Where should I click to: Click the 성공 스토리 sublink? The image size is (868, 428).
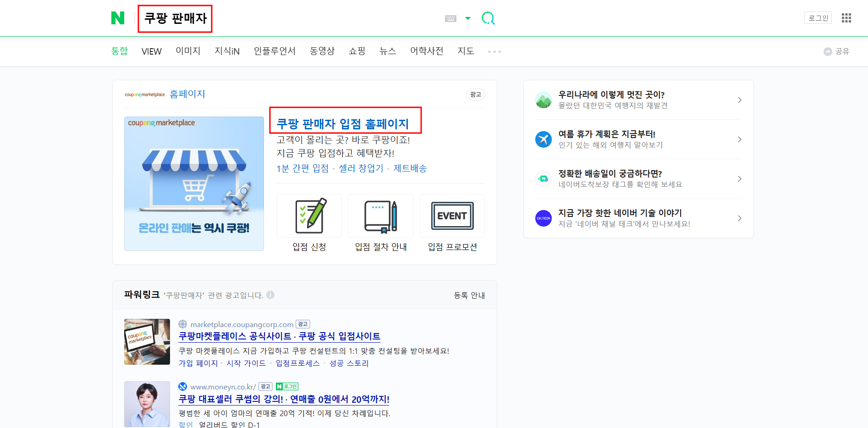(349, 363)
